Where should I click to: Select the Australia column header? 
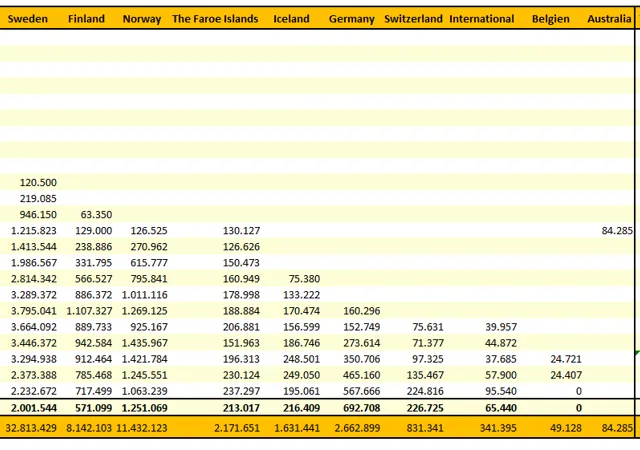click(609, 19)
